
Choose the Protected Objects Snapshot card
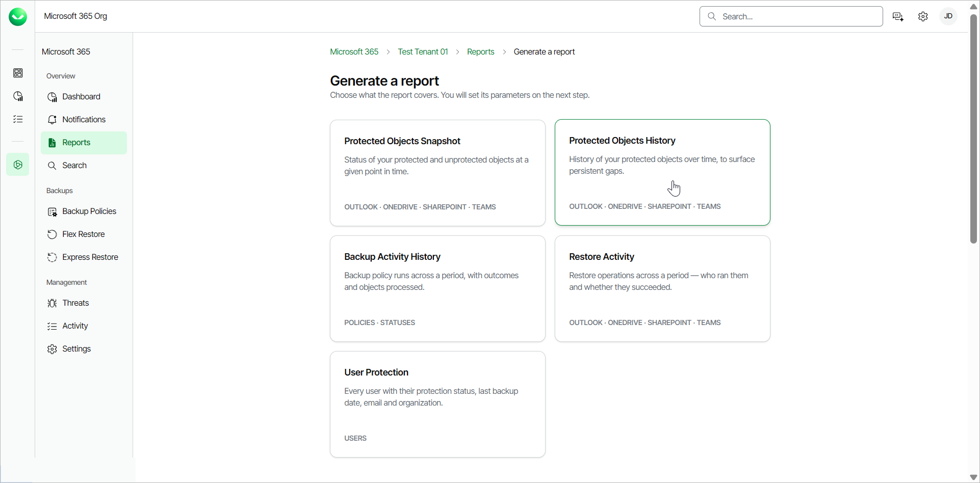pyautogui.click(x=437, y=173)
